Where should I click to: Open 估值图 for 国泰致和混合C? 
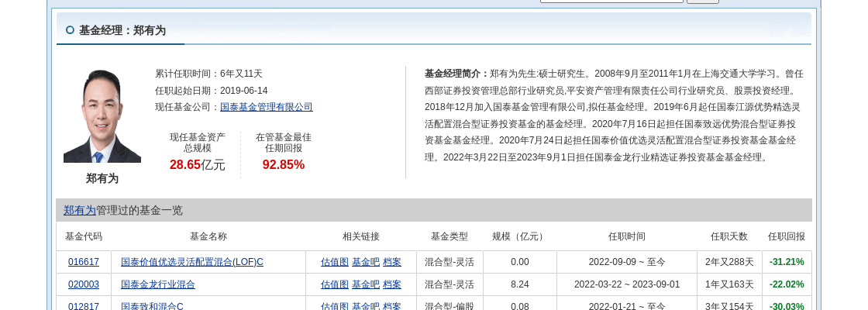point(334,306)
